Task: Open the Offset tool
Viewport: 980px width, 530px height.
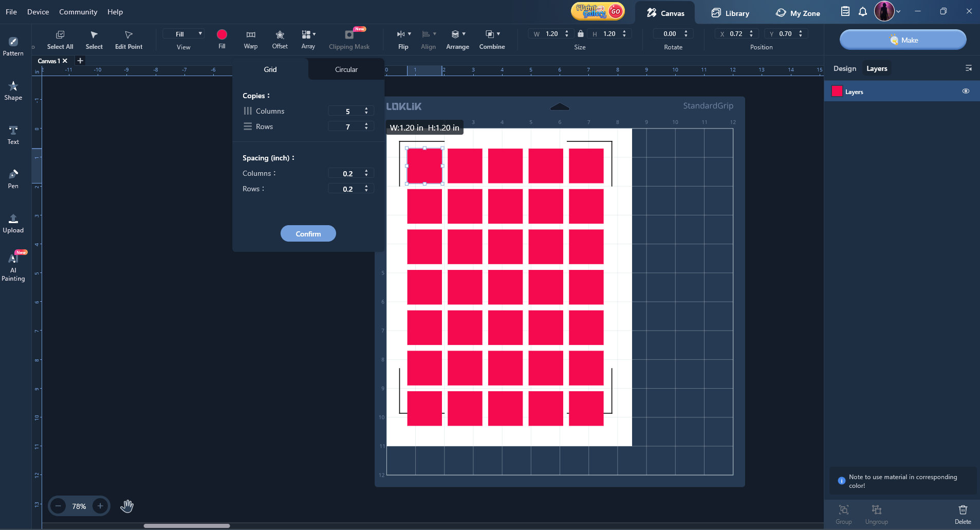Action: 280,39
